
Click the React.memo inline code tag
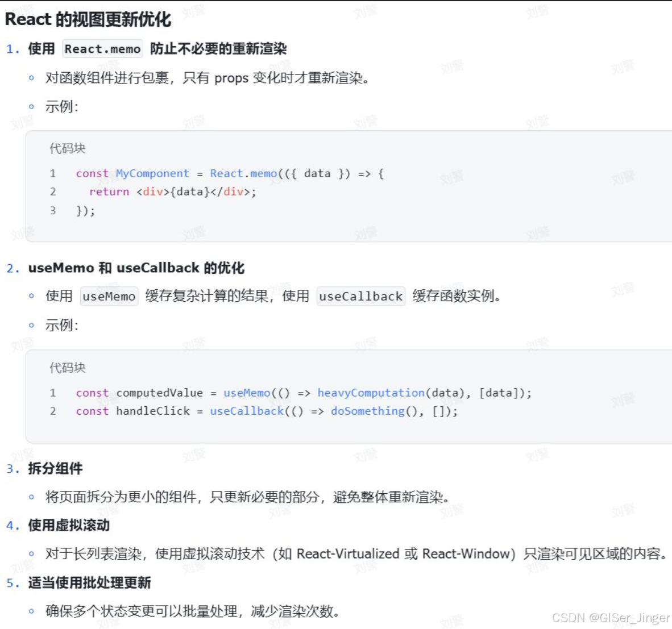tap(102, 49)
